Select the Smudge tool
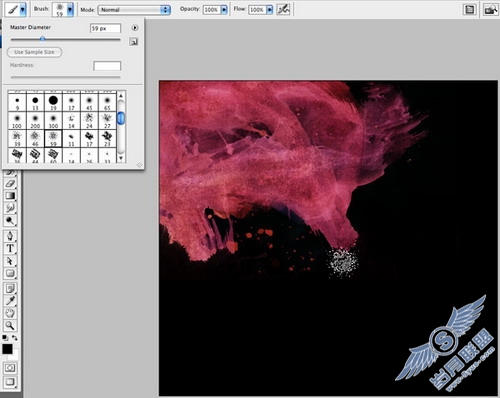 point(10,208)
